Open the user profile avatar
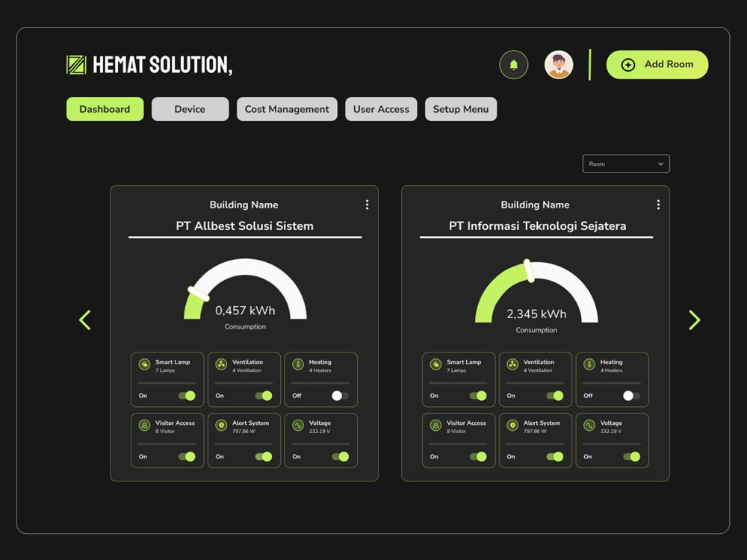 point(558,64)
